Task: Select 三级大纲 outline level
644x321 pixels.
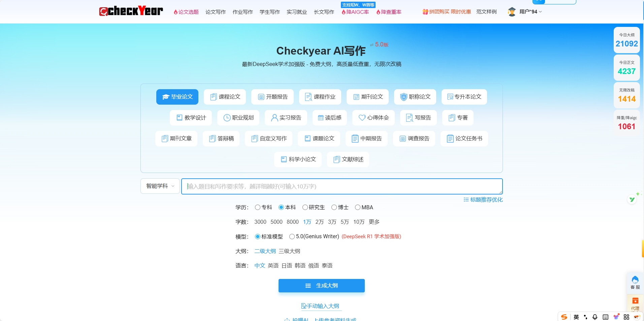Action: pyautogui.click(x=289, y=251)
